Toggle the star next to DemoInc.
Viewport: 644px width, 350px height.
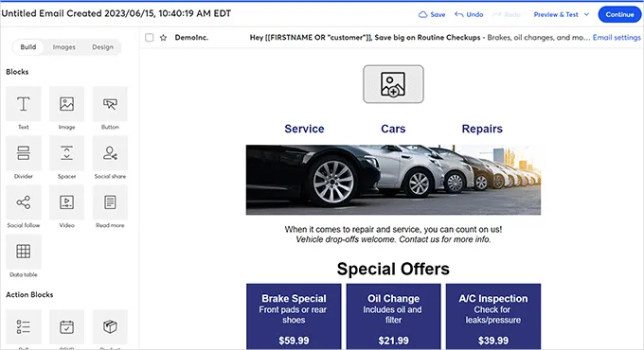164,38
